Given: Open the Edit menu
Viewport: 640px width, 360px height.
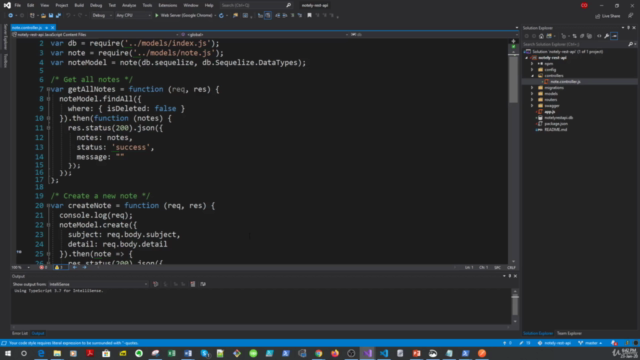Looking at the screenshot, I should 31,5.
